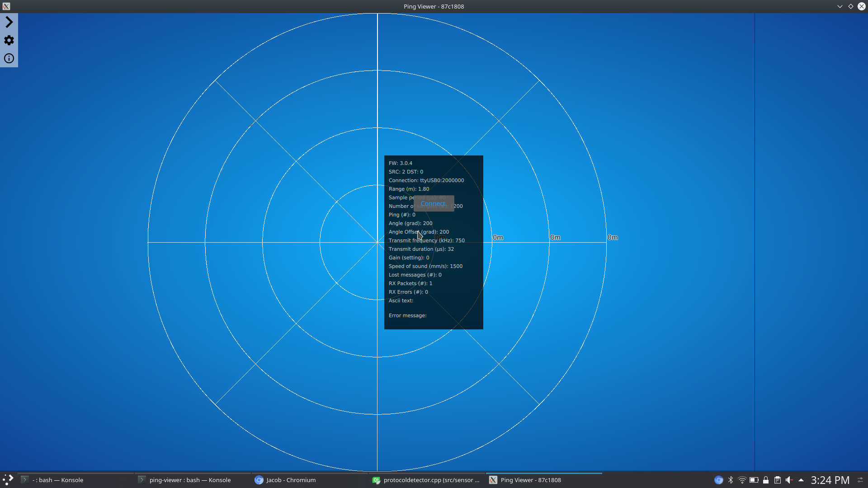Open the Wi-Fi network tray icon

click(x=742, y=480)
